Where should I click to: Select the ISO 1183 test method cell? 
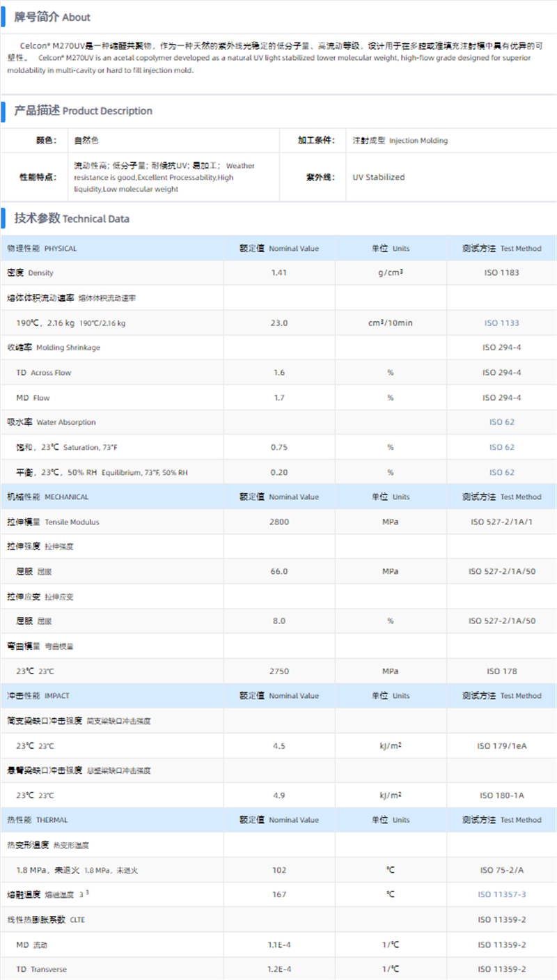pos(501,273)
